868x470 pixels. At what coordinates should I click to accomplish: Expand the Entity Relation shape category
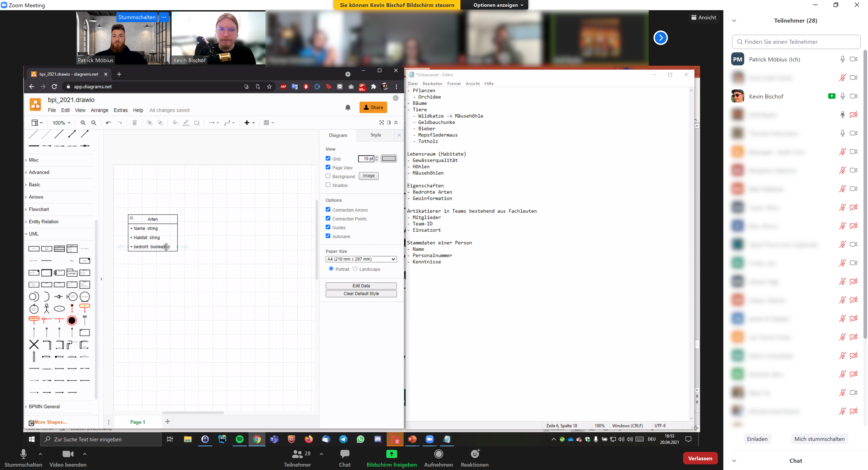pyautogui.click(x=43, y=221)
